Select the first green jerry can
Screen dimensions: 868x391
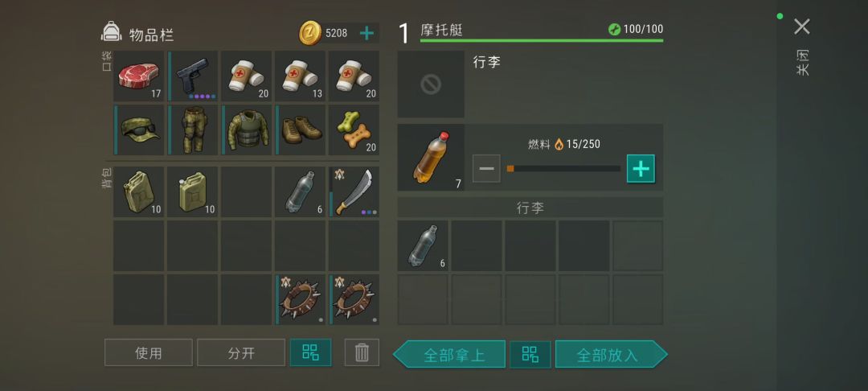pos(139,191)
